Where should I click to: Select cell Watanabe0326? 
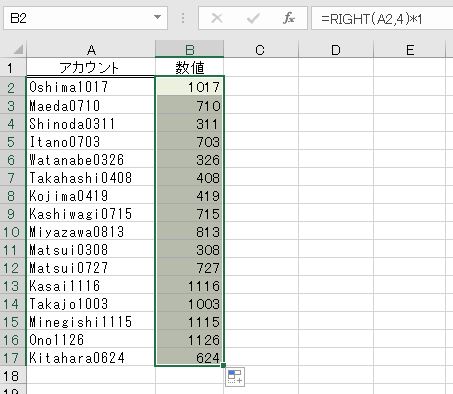tap(91, 159)
